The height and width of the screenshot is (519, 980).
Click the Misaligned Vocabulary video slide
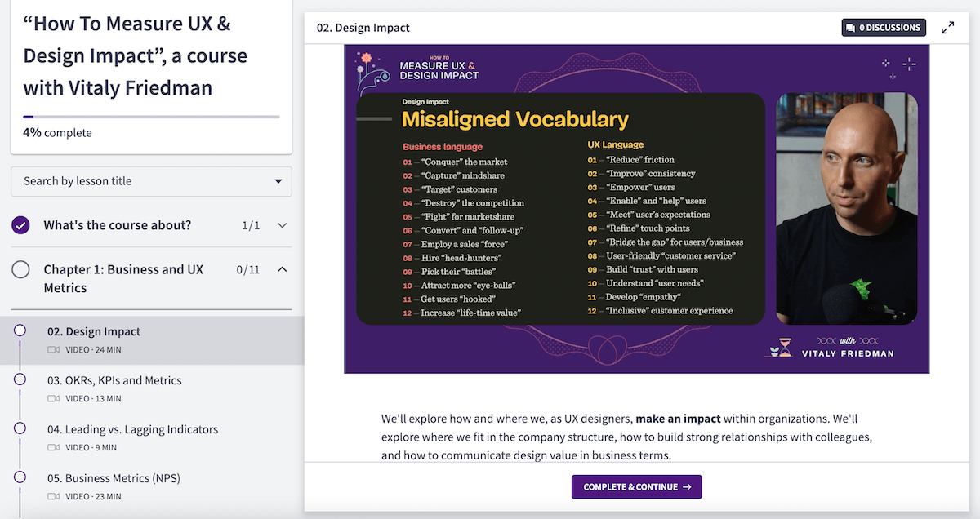636,206
